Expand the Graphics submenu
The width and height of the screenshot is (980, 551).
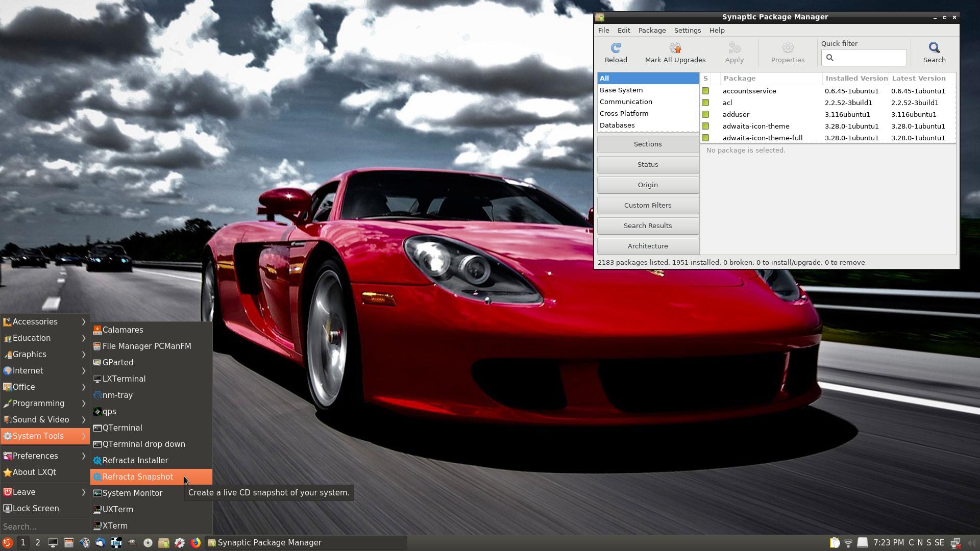(x=45, y=355)
